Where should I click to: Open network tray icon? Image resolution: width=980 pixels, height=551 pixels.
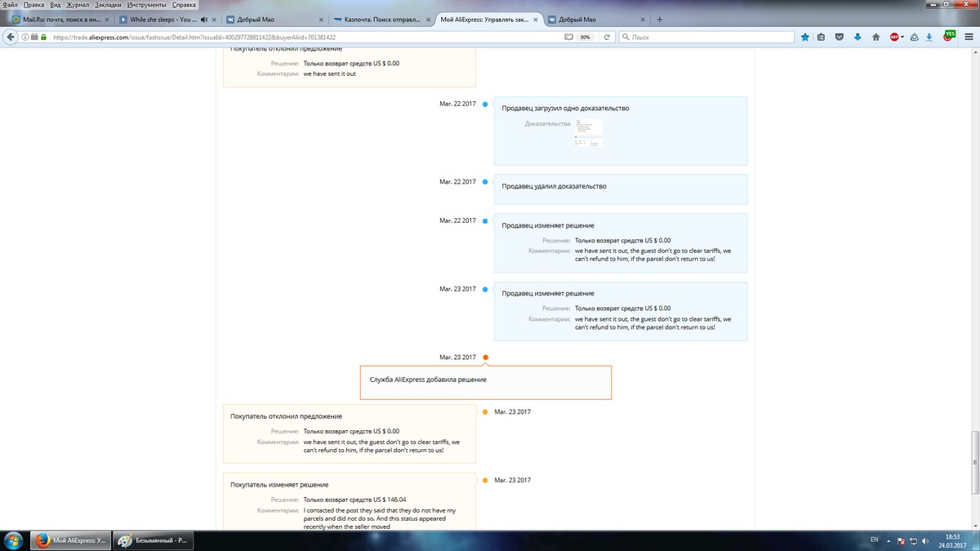914,541
